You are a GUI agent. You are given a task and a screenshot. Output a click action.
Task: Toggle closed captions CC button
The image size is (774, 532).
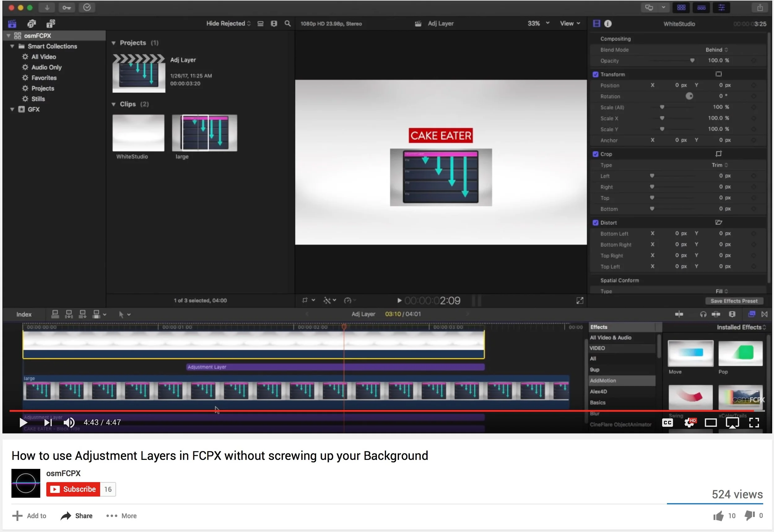click(x=667, y=423)
